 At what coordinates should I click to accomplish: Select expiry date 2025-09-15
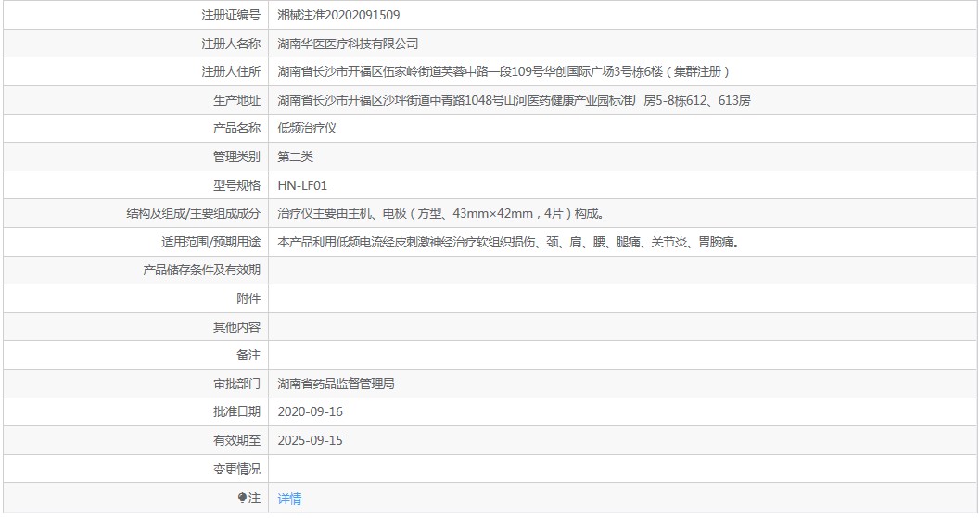pyautogui.click(x=310, y=440)
